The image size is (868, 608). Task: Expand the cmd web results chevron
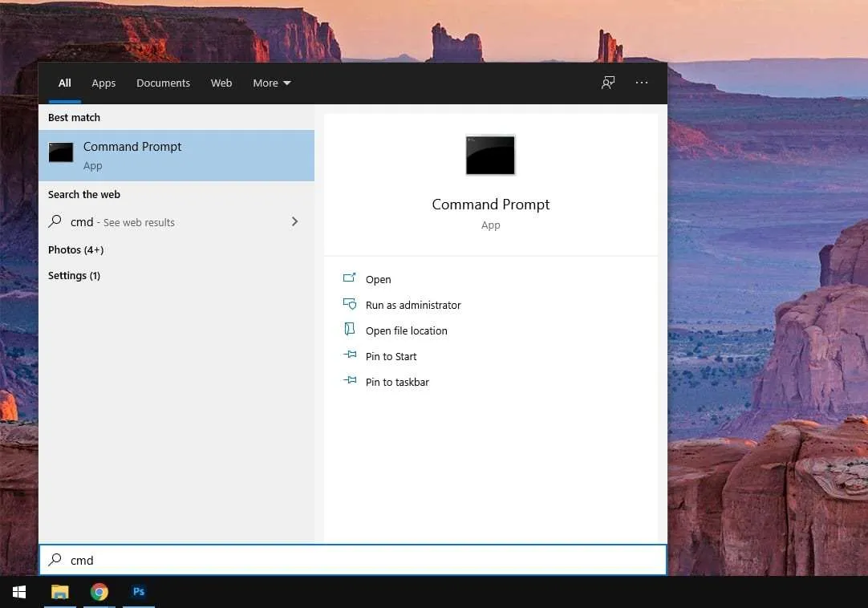click(294, 221)
